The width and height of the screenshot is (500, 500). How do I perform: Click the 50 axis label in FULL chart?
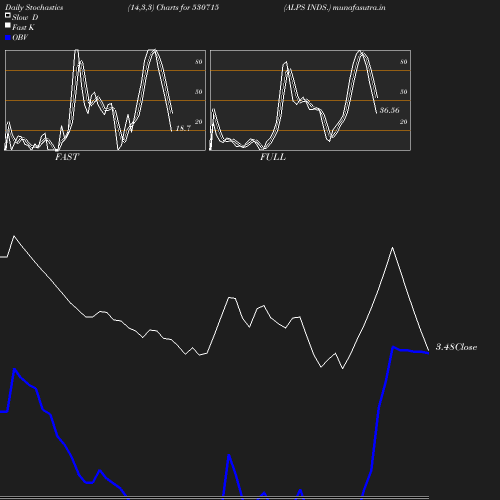pyautogui.click(x=404, y=92)
